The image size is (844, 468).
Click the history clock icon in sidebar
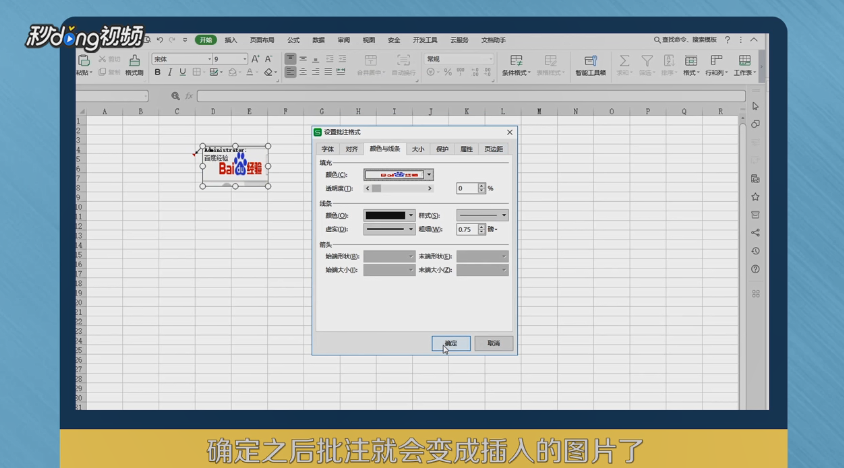point(755,251)
